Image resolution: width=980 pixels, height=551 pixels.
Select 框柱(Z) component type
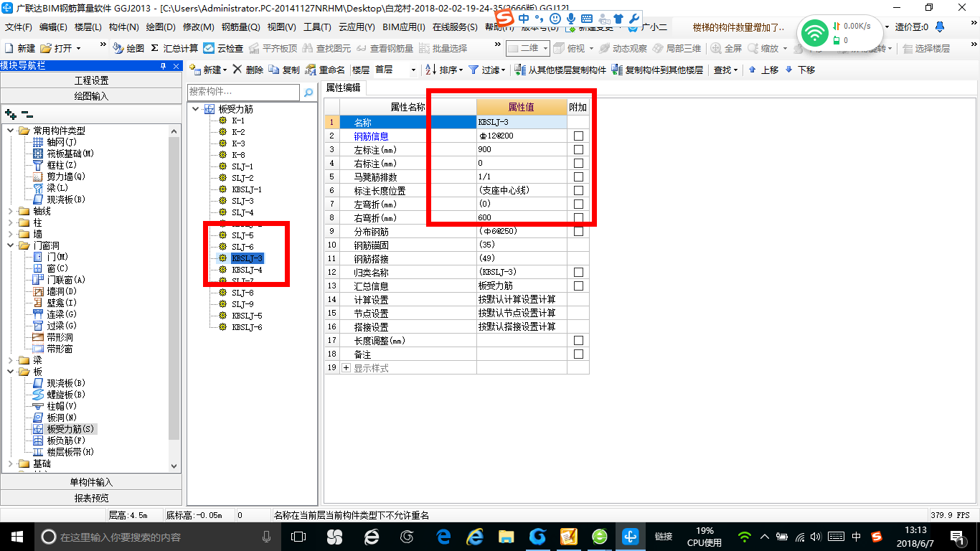click(x=61, y=165)
